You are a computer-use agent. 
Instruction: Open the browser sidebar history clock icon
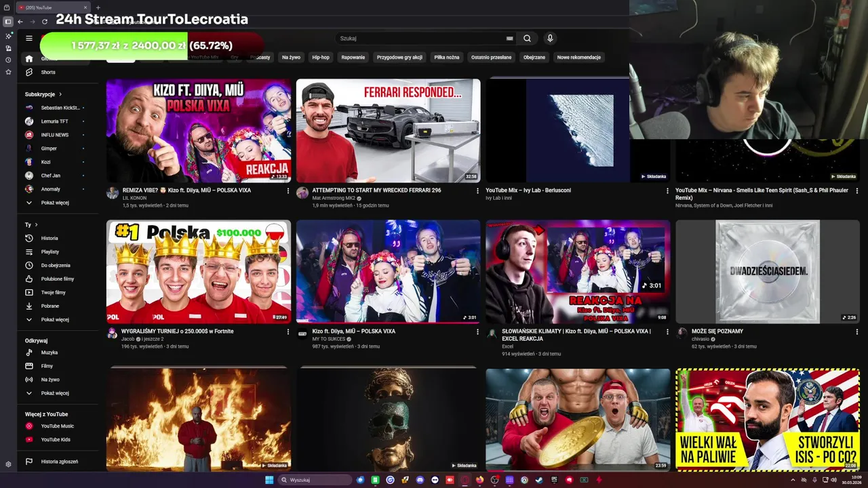[x=8, y=60]
